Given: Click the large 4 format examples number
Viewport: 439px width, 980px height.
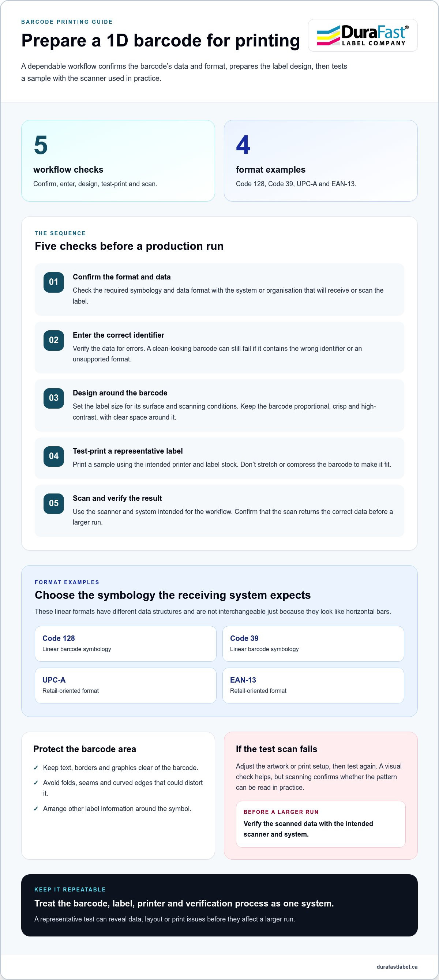Looking at the screenshot, I should point(243,145).
